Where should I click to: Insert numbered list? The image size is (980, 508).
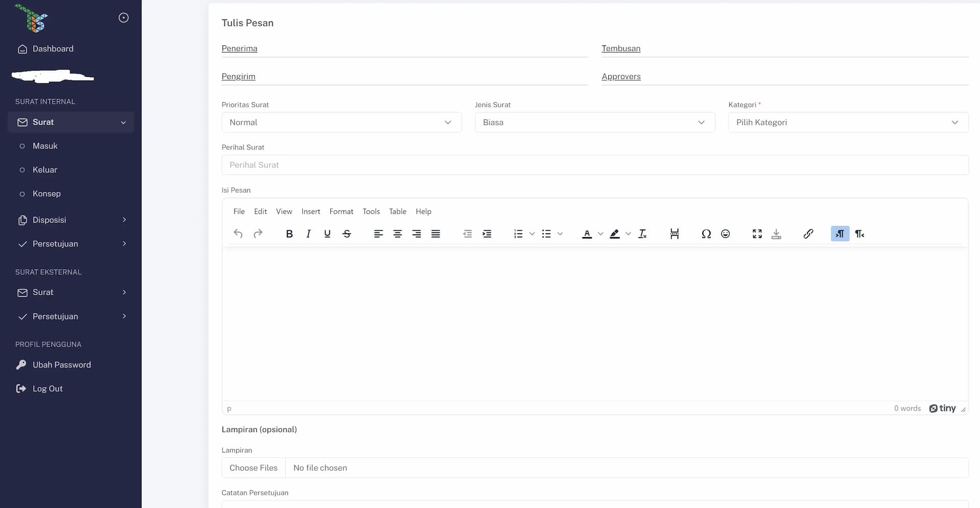tap(518, 234)
